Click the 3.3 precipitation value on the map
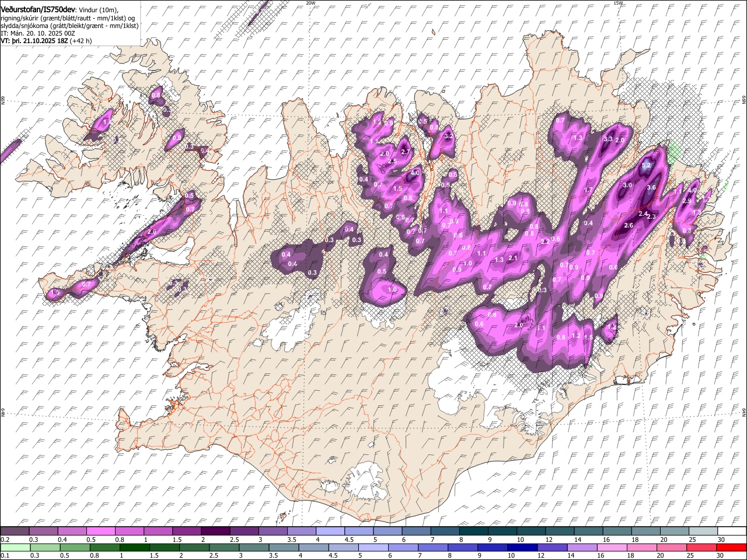 608,139
